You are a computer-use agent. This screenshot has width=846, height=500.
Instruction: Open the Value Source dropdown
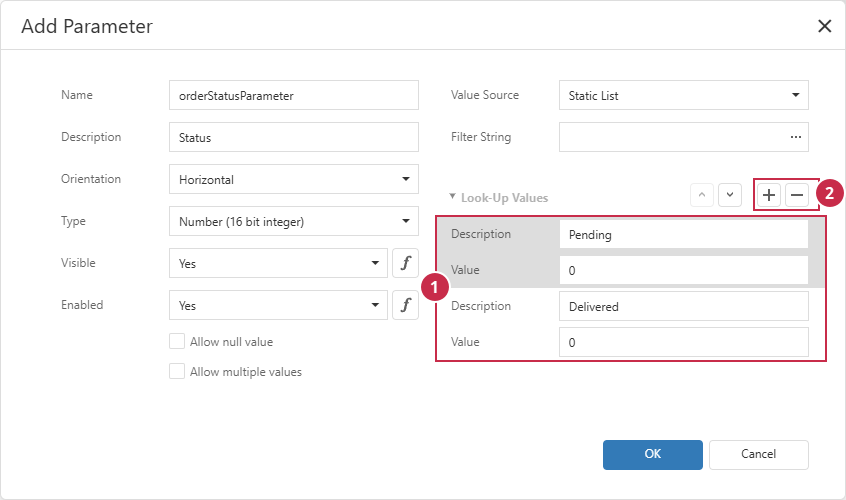pyautogui.click(x=684, y=95)
